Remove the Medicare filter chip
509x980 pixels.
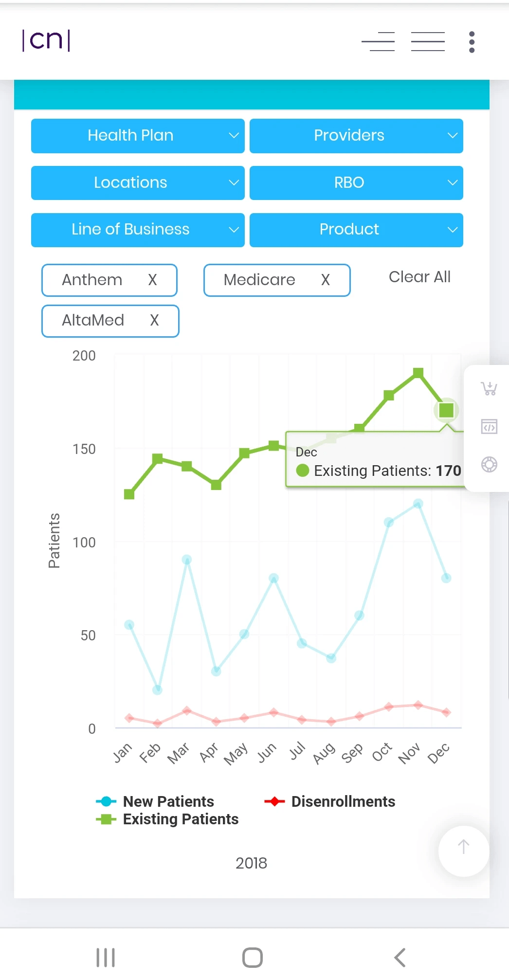325,280
